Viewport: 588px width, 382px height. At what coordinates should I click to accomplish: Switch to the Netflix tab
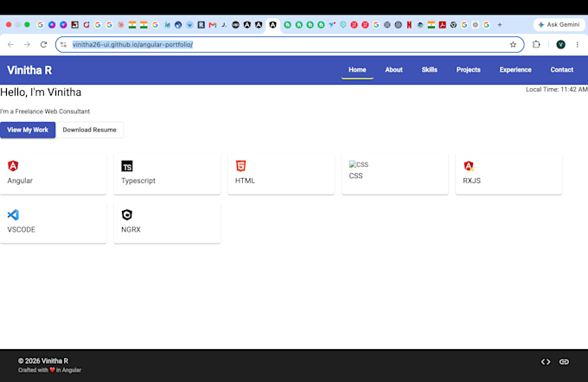coord(409,25)
